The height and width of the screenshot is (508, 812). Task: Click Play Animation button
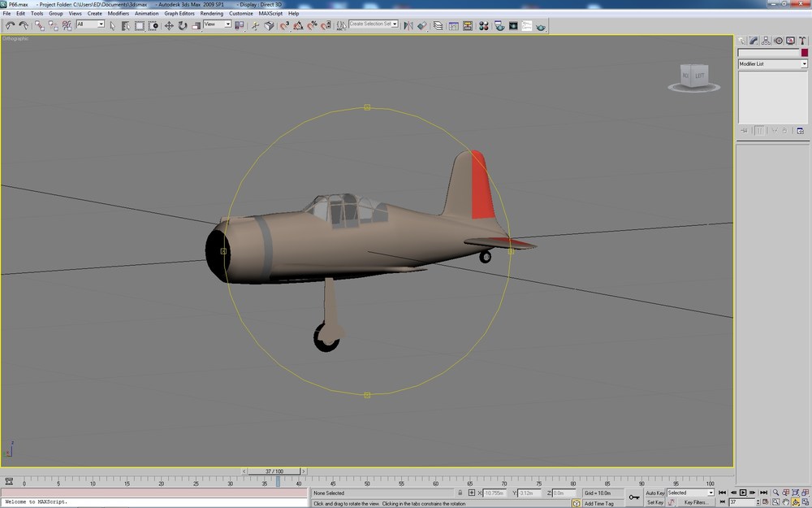[743, 493]
